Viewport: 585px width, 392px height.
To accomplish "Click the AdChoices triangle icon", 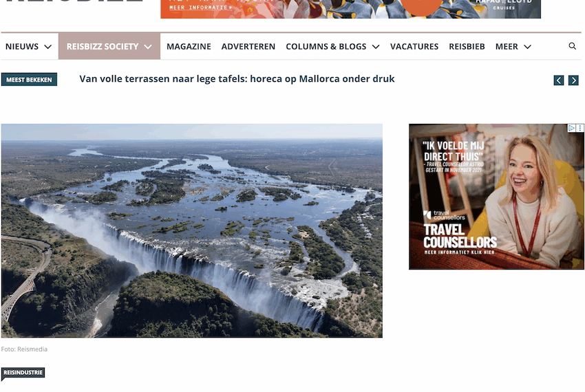I will coord(571,128).
